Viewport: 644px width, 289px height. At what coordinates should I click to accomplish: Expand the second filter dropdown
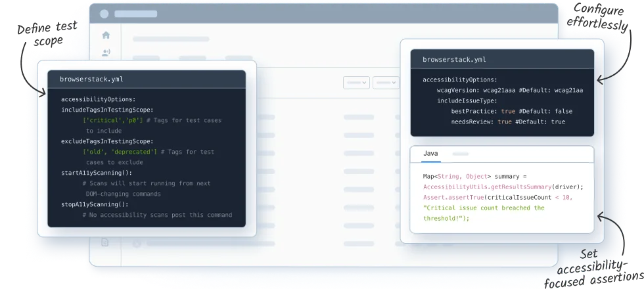tap(386, 83)
